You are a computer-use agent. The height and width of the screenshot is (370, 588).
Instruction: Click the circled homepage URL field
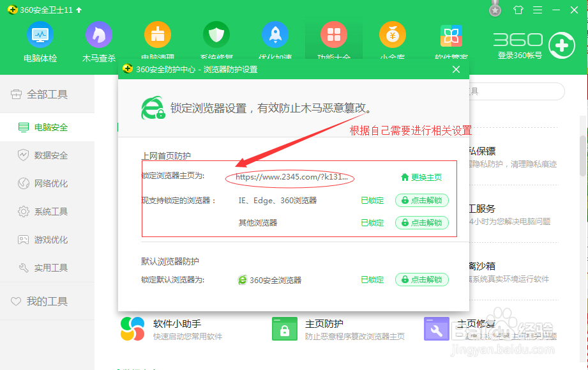[289, 177]
